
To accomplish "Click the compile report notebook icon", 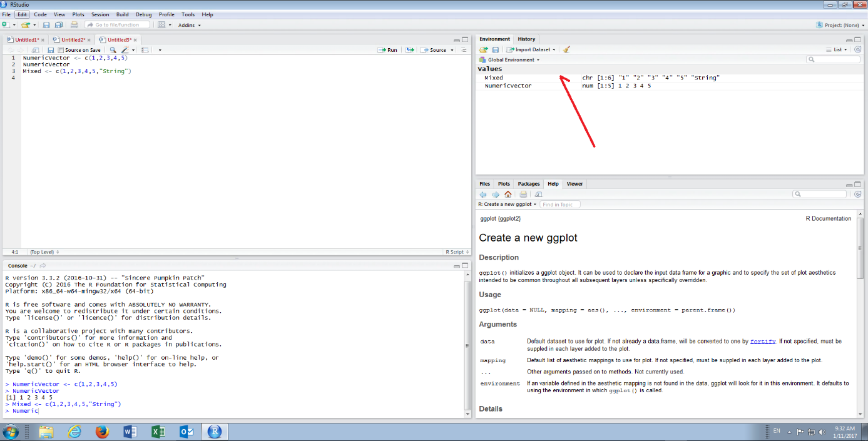I will [145, 50].
